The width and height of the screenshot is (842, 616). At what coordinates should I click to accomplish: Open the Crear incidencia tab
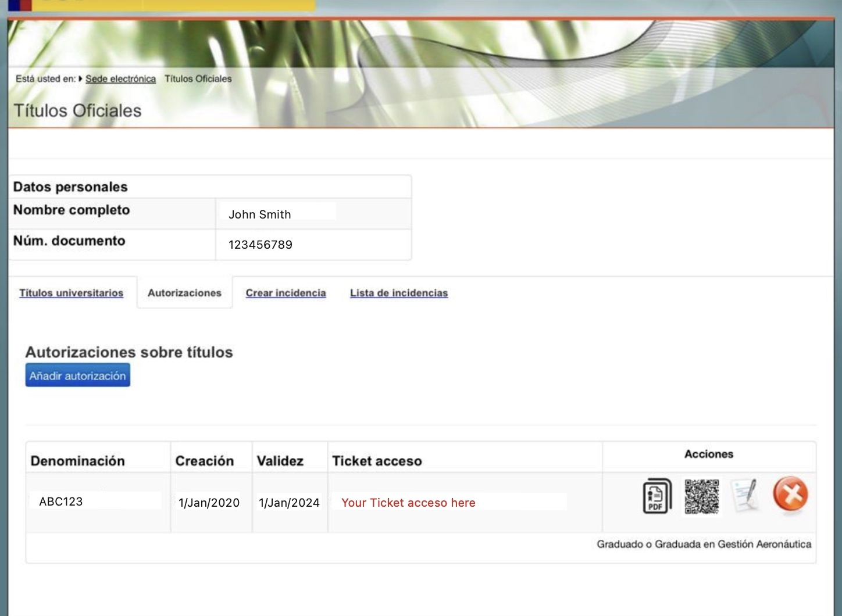point(286,293)
